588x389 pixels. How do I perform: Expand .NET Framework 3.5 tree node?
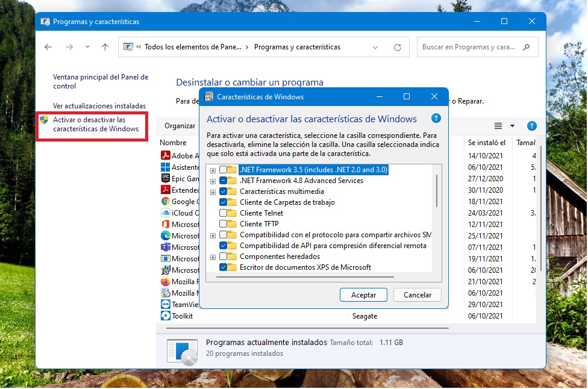point(212,170)
